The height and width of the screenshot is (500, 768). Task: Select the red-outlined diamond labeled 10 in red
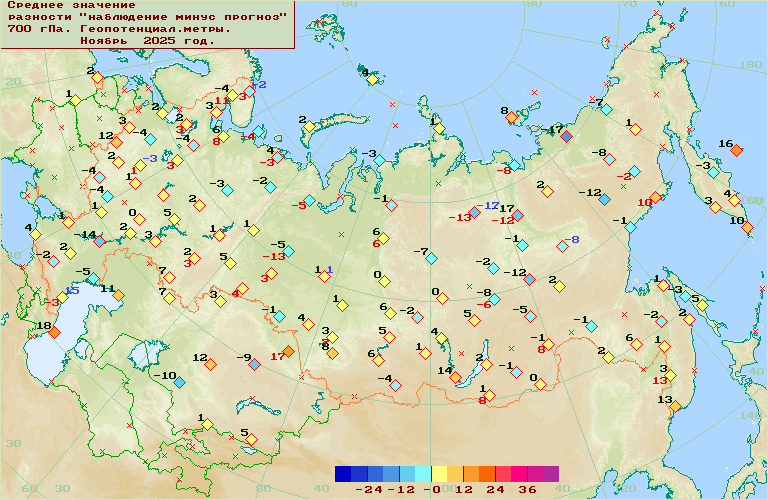pos(657,197)
